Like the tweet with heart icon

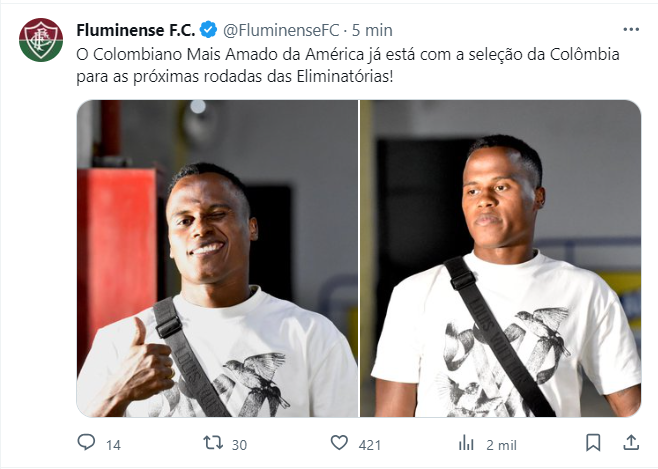coord(339,443)
